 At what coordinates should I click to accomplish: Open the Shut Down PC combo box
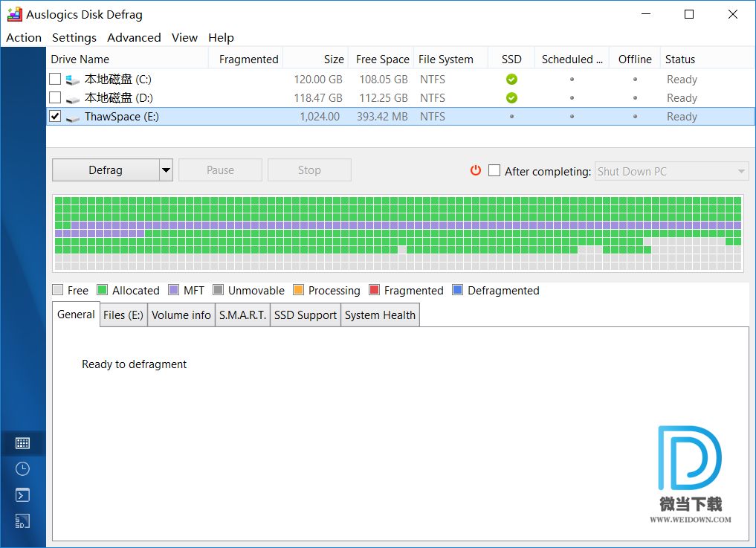[671, 171]
